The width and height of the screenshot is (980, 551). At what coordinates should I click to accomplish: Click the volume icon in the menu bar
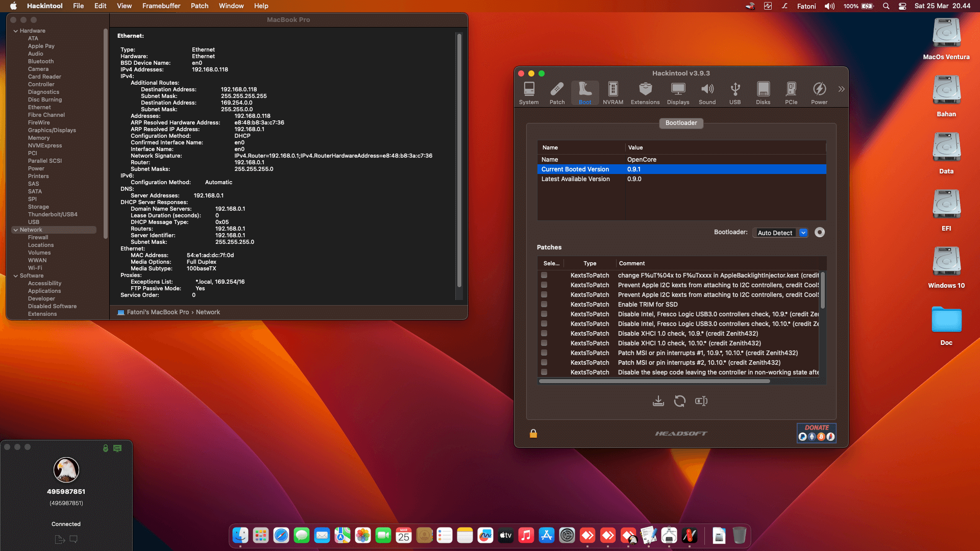point(830,6)
